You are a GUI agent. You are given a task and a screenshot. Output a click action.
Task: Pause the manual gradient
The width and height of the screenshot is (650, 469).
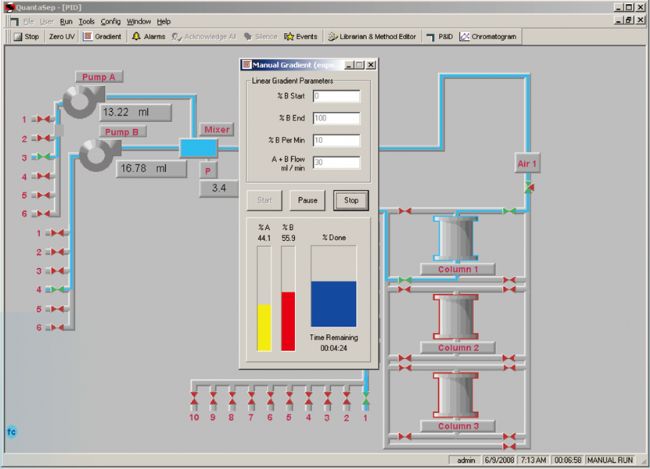coord(307,200)
